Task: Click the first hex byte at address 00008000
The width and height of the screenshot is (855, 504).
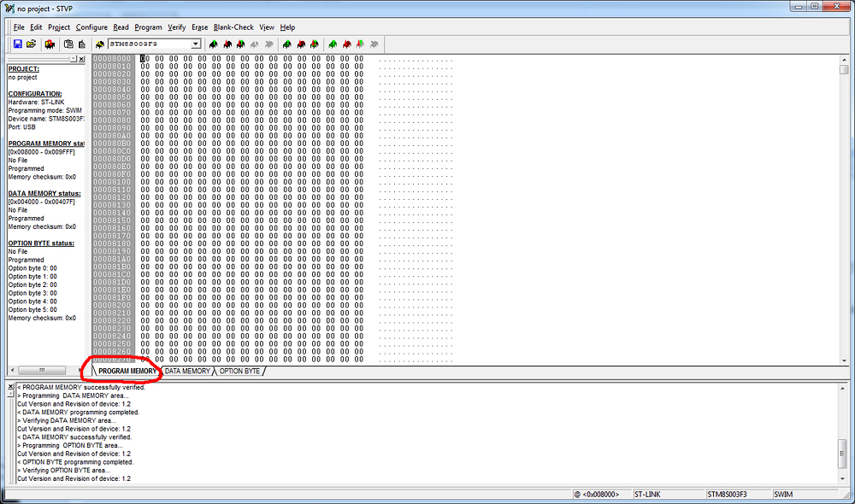Action: click(145, 59)
